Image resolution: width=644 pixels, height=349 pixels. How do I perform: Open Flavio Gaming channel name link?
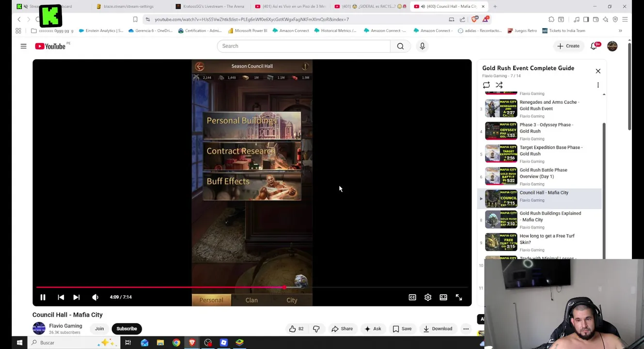[65, 326]
